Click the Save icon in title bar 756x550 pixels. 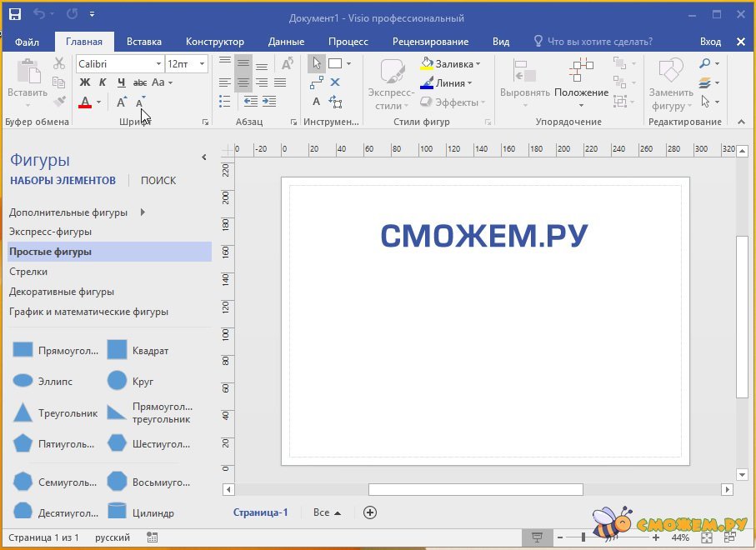tap(15, 15)
